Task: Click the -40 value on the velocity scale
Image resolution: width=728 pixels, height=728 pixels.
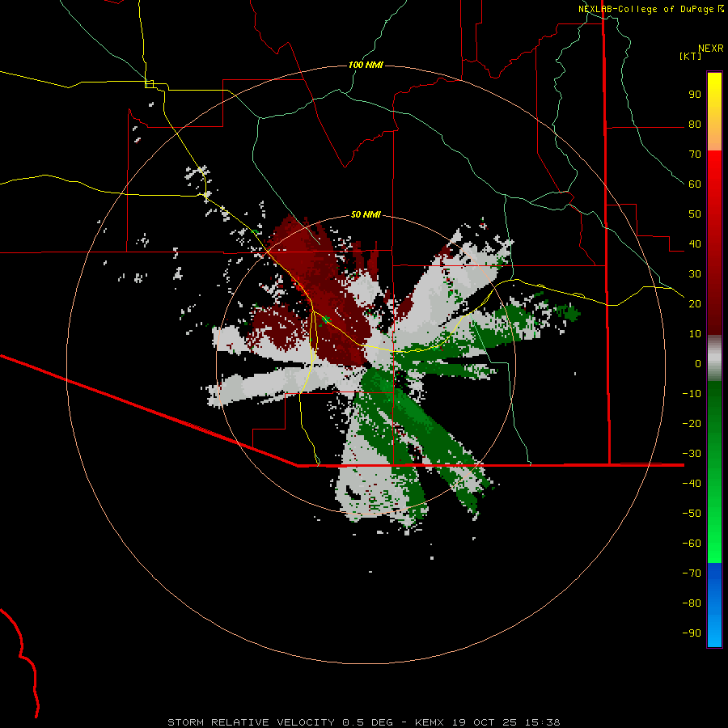Action: tap(692, 484)
